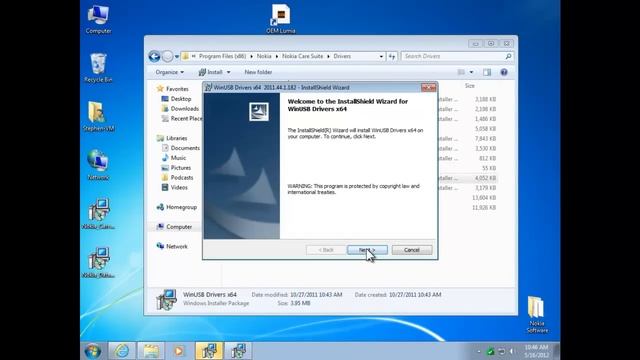
Task: Select Favorites in navigation pane
Action: tap(173, 89)
